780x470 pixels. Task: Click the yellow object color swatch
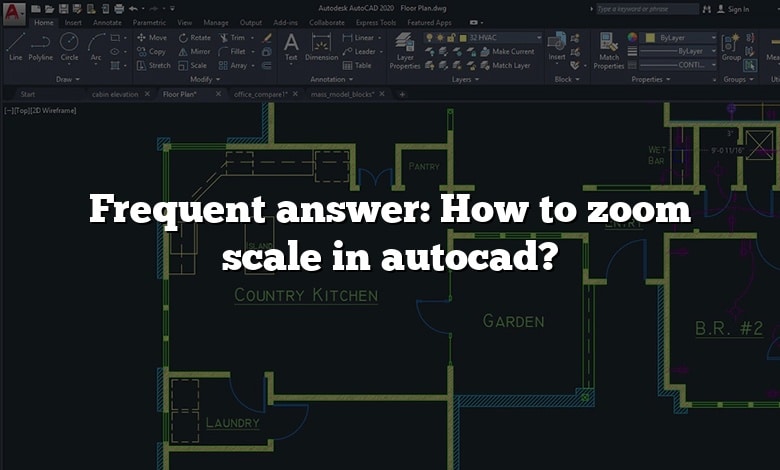[650, 38]
